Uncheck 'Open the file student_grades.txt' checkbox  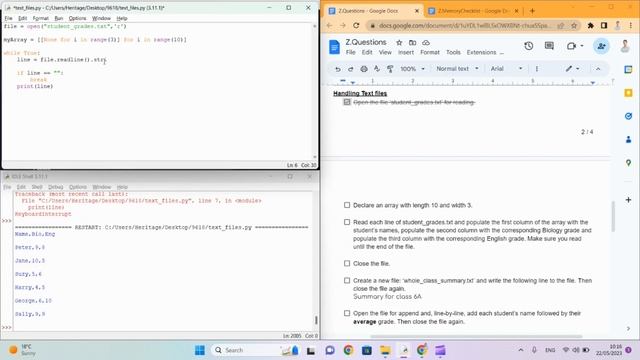click(347, 102)
